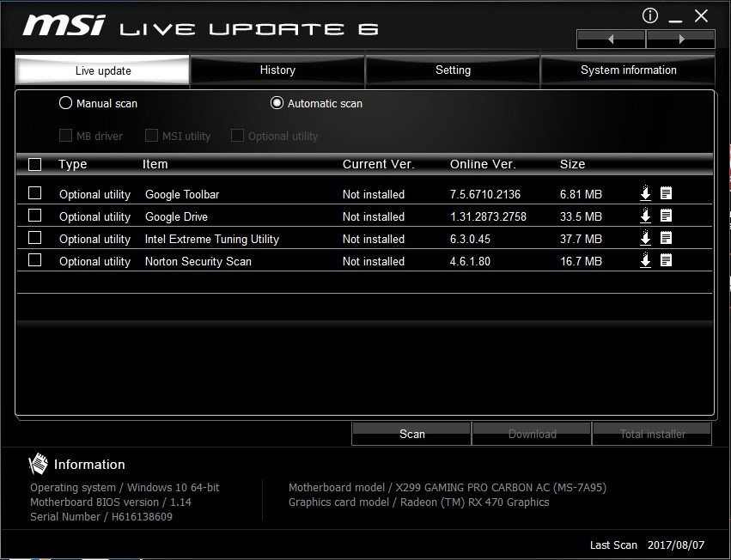Toggle the select-all checkbox in table header
This screenshot has width=731, height=560.
tap(35, 164)
